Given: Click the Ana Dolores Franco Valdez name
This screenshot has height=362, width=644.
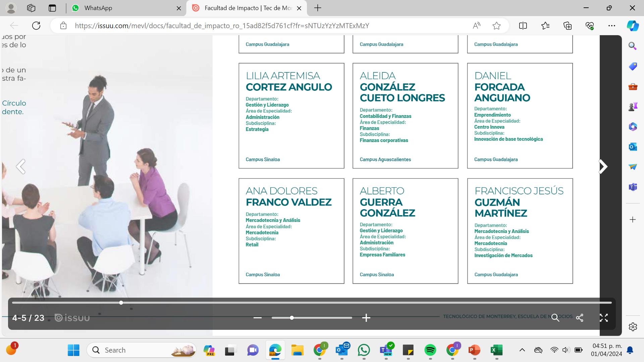Looking at the screenshot, I should click(x=288, y=197).
